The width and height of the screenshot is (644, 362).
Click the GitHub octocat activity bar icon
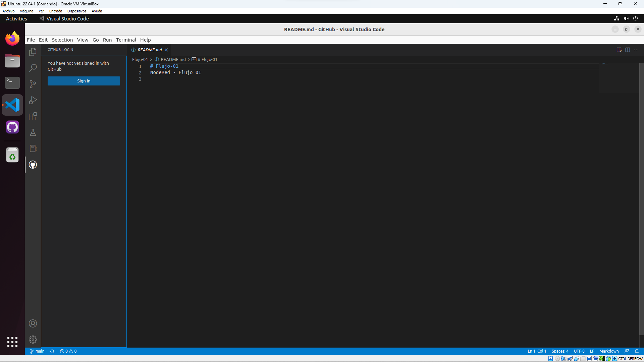(x=33, y=165)
